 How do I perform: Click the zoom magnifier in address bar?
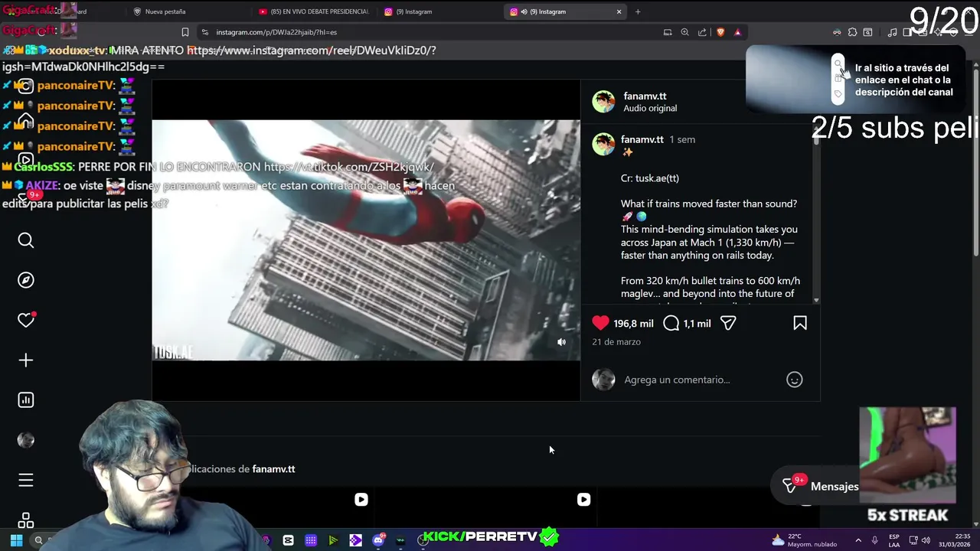coord(684,32)
